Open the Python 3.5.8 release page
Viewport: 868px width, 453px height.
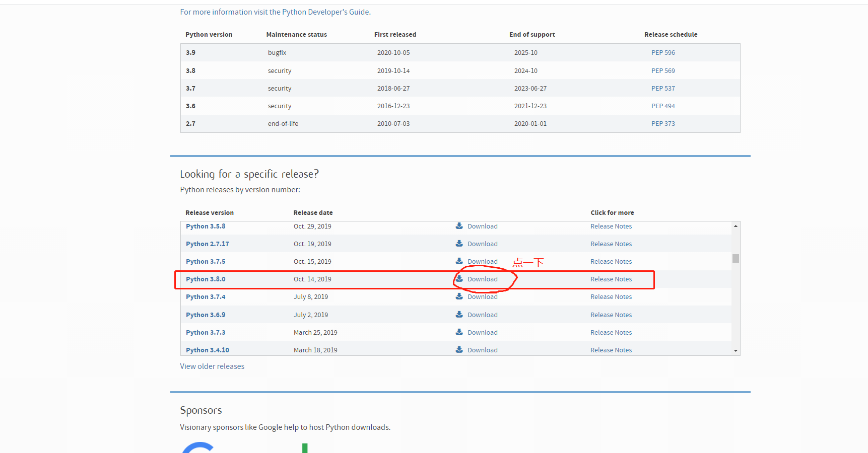[206, 226]
